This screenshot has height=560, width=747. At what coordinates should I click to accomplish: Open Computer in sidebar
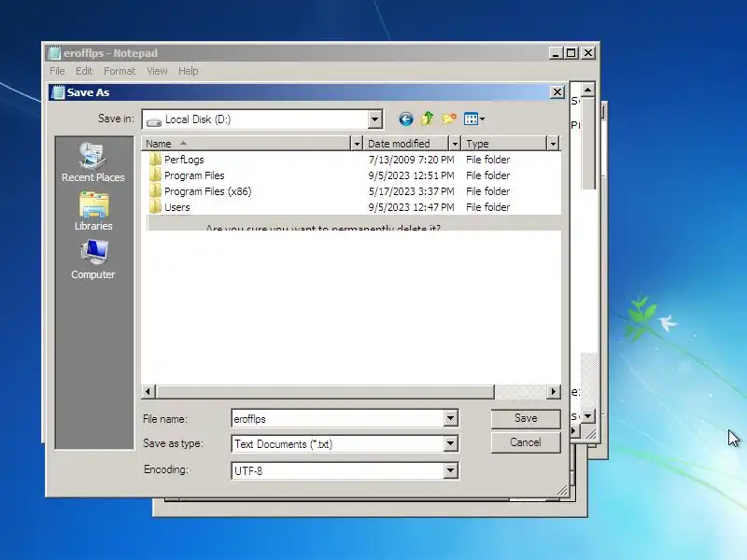(93, 259)
